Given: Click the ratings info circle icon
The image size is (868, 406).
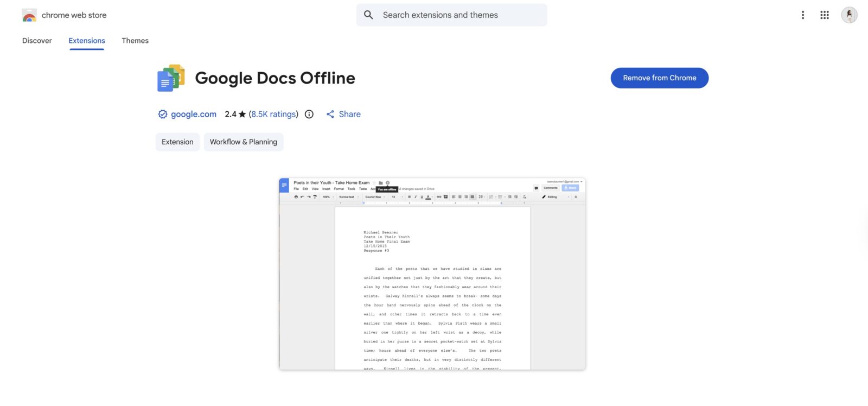Looking at the screenshot, I should pos(309,114).
